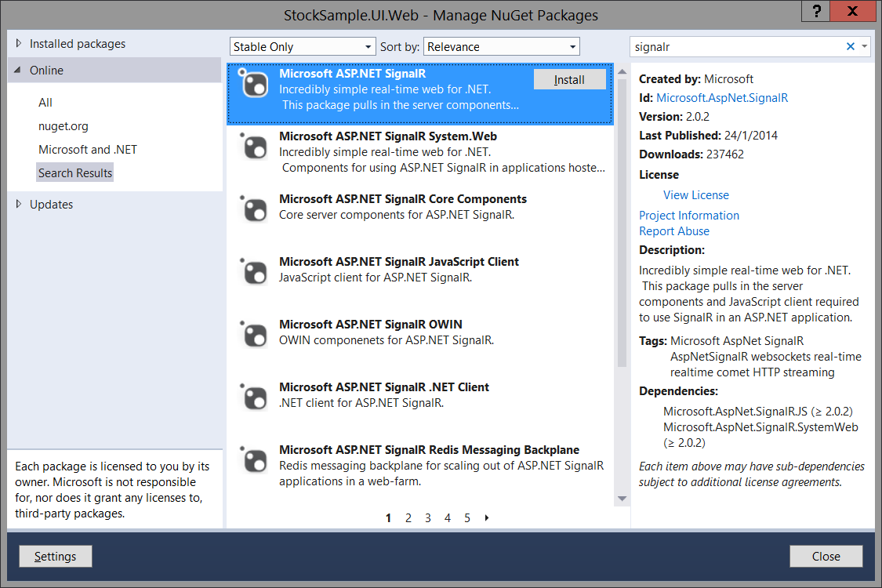Click the SignalR Core Components package icon
Image resolution: width=882 pixels, height=588 pixels.
254,212
